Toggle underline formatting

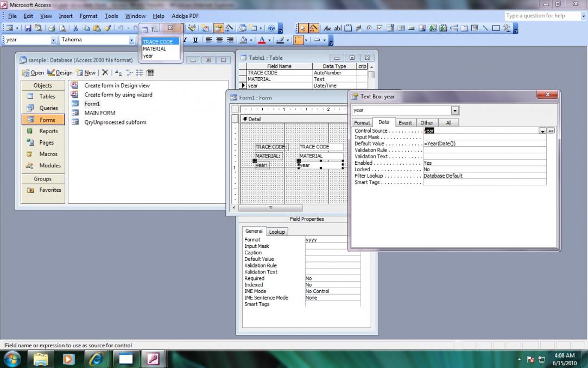tap(195, 40)
